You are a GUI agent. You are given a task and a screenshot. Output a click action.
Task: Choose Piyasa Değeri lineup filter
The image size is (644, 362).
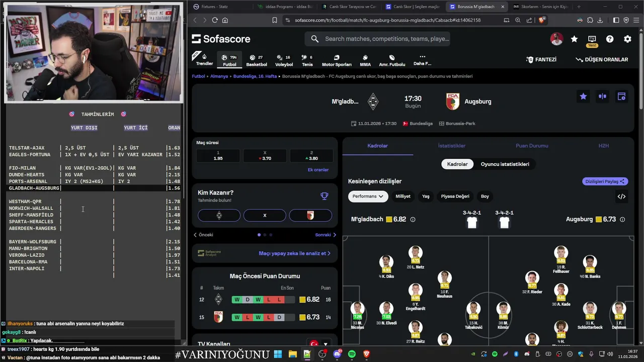pos(455,197)
